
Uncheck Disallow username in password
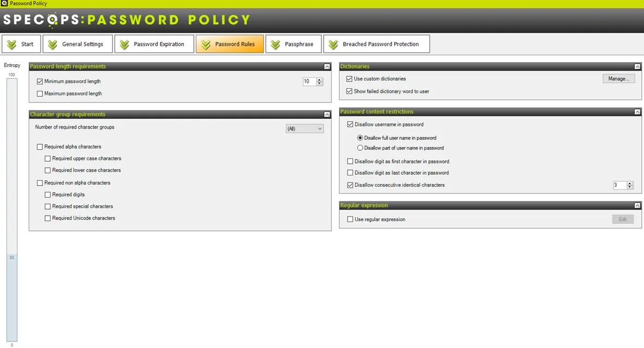click(350, 124)
